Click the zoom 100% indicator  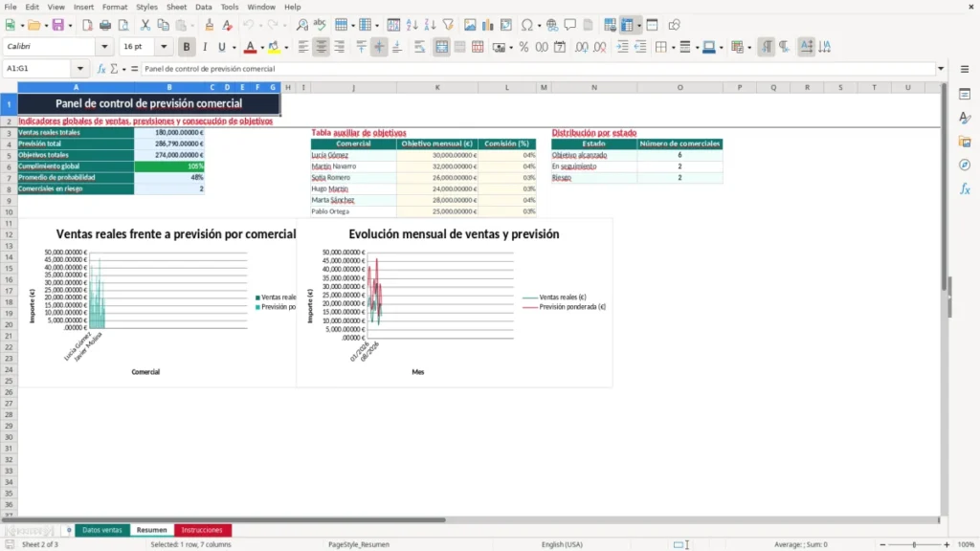point(967,544)
